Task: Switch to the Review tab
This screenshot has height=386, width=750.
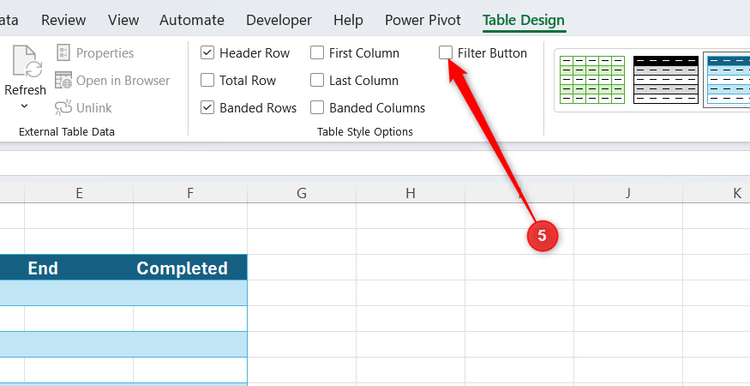Action: [64, 20]
